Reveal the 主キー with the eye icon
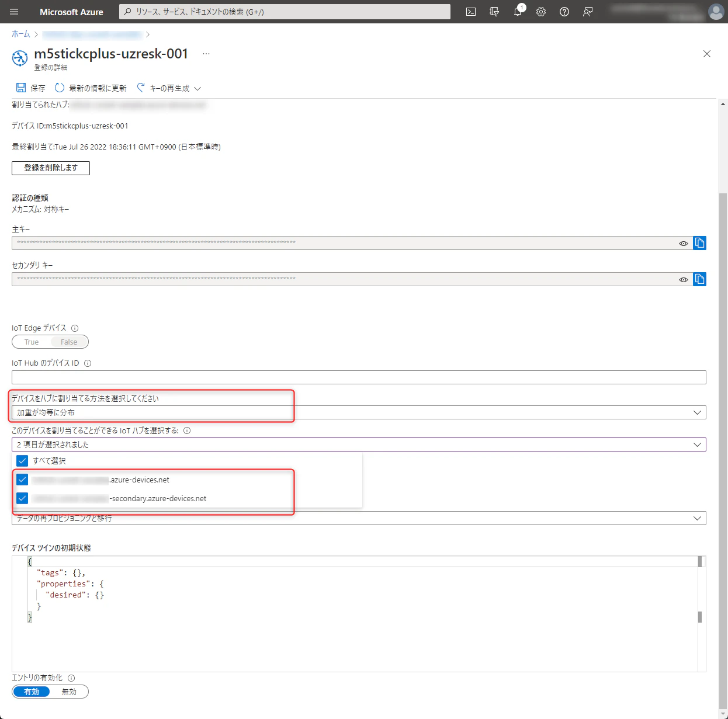Image resolution: width=728 pixels, height=719 pixels. coord(684,243)
